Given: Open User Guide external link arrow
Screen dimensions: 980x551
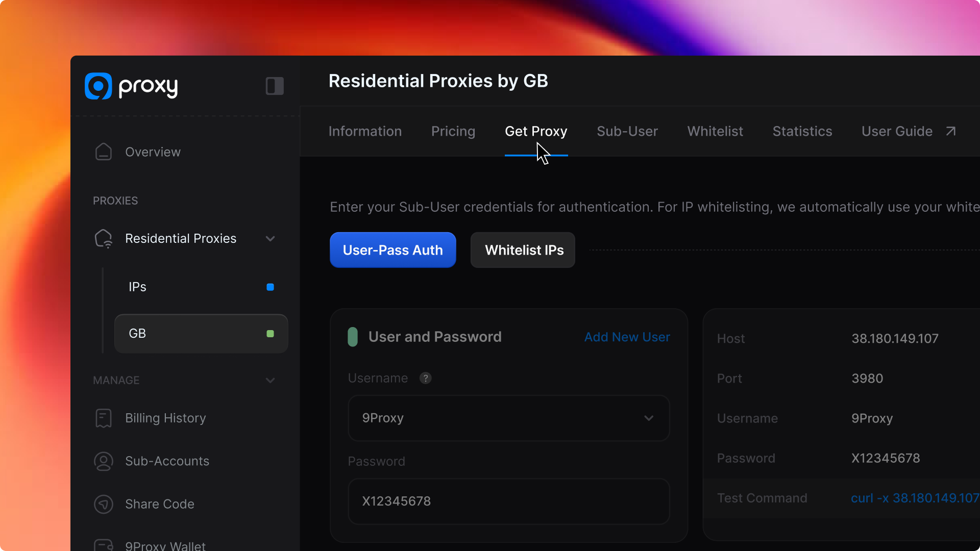Looking at the screenshot, I should tap(950, 131).
